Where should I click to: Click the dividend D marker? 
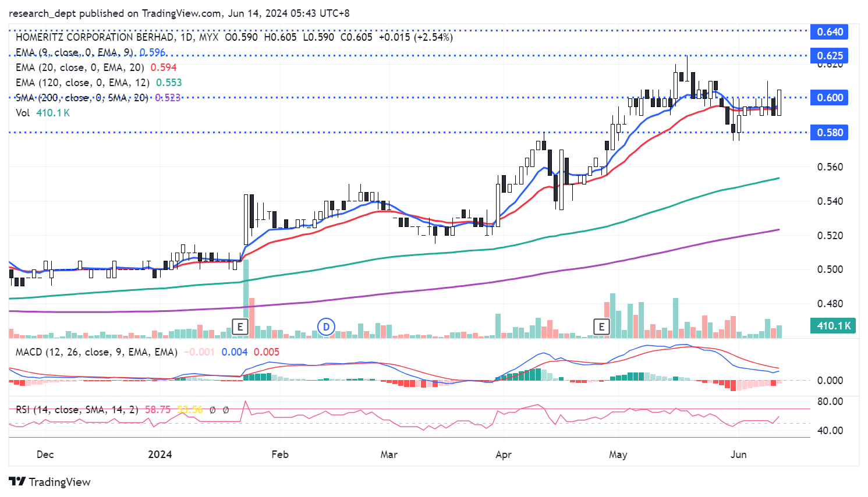pyautogui.click(x=326, y=327)
